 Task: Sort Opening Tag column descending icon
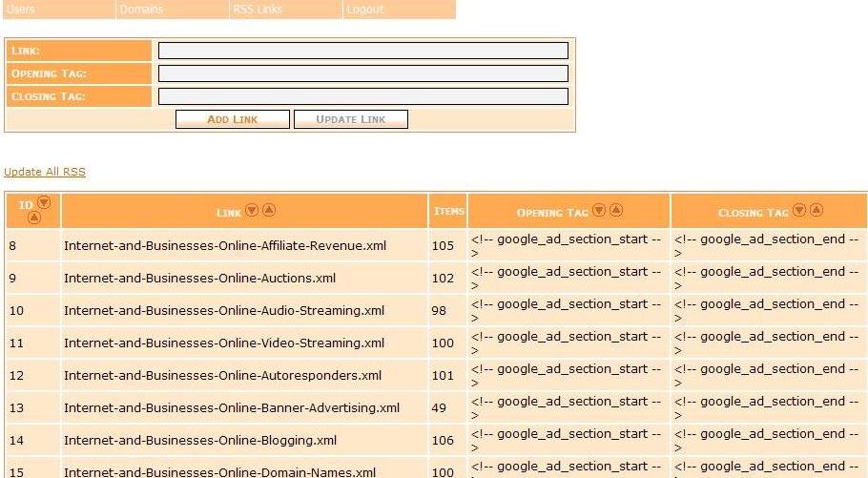tap(599, 210)
